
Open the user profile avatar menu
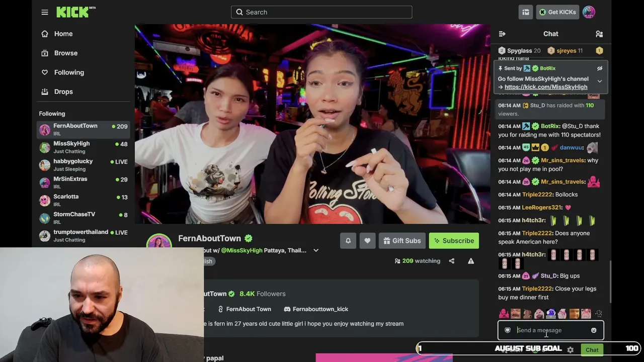[x=589, y=12]
